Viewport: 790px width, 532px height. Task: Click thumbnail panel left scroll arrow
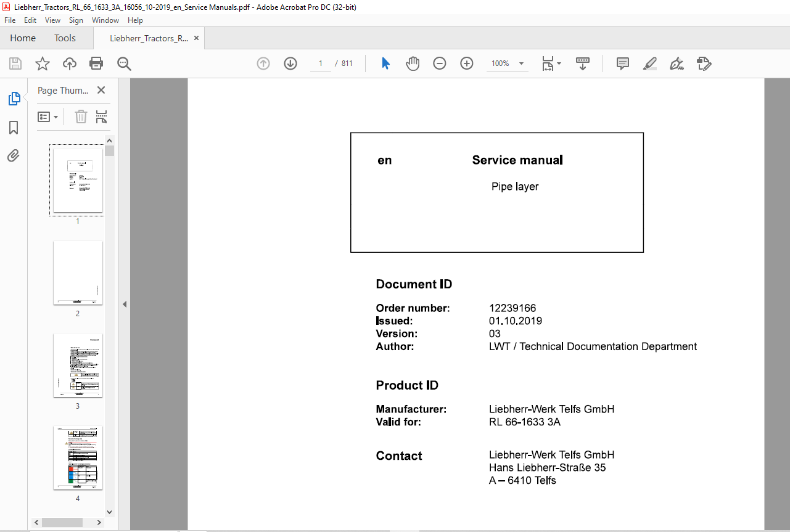[x=36, y=522]
